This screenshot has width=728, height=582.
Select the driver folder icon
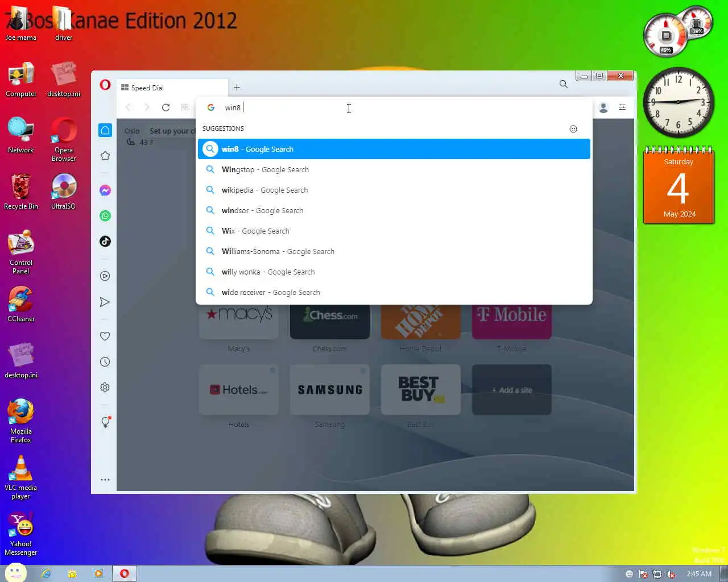(x=64, y=24)
